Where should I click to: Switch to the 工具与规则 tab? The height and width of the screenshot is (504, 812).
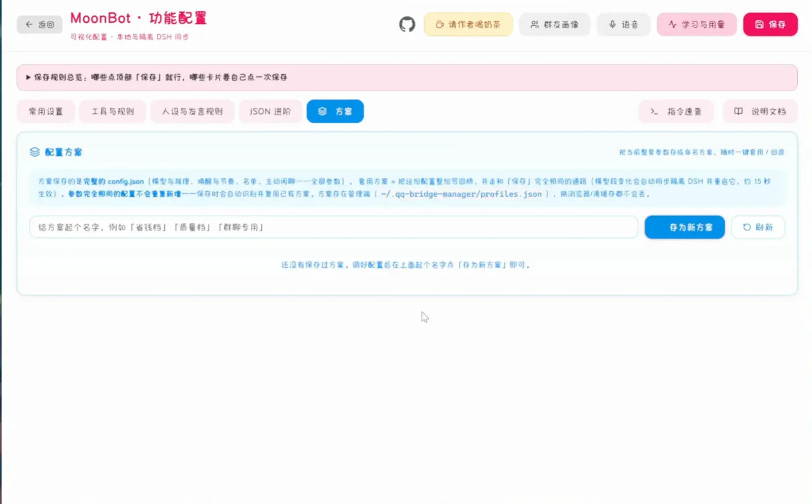click(x=113, y=112)
